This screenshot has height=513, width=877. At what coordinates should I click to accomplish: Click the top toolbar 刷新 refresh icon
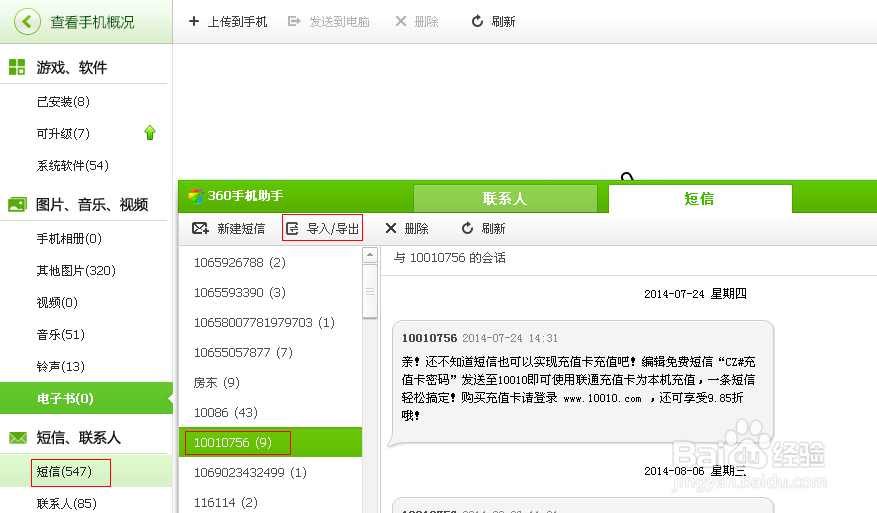pyautogui.click(x=477, y=21)
